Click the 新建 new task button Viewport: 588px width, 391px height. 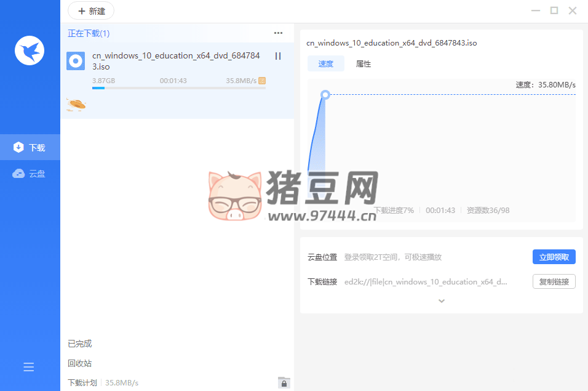pyautogui.click(x=91, y=11)
